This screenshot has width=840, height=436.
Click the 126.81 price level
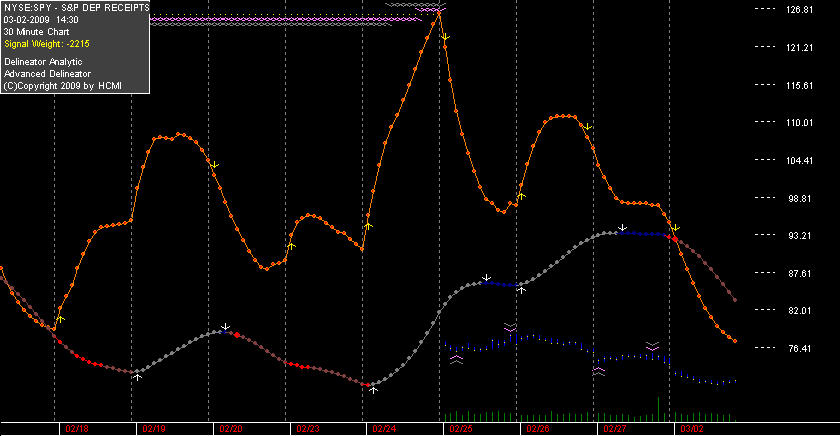point(799,10)
